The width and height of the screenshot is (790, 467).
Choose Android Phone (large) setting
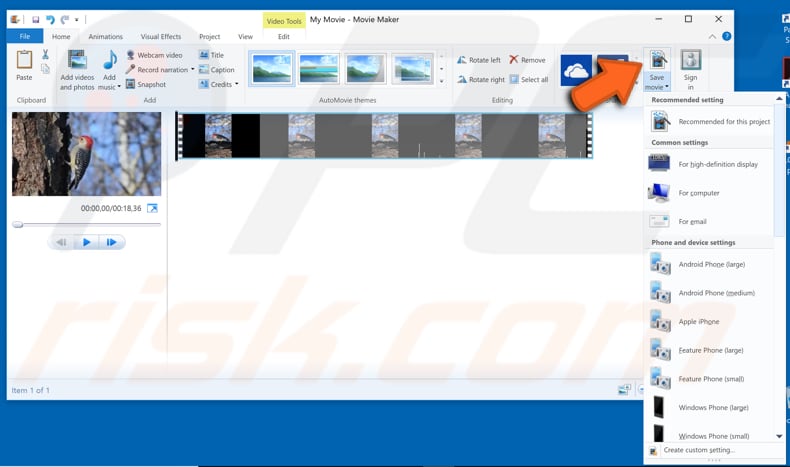[x=710, y=264]
